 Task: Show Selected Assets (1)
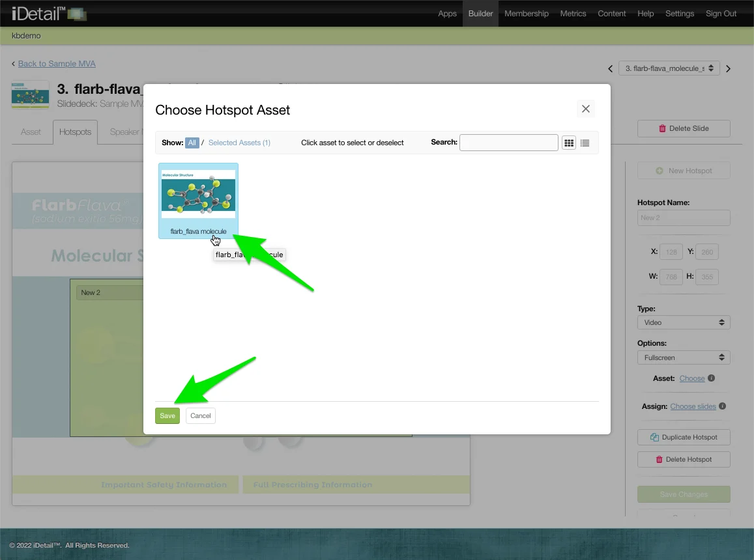(x=239, y=143)
